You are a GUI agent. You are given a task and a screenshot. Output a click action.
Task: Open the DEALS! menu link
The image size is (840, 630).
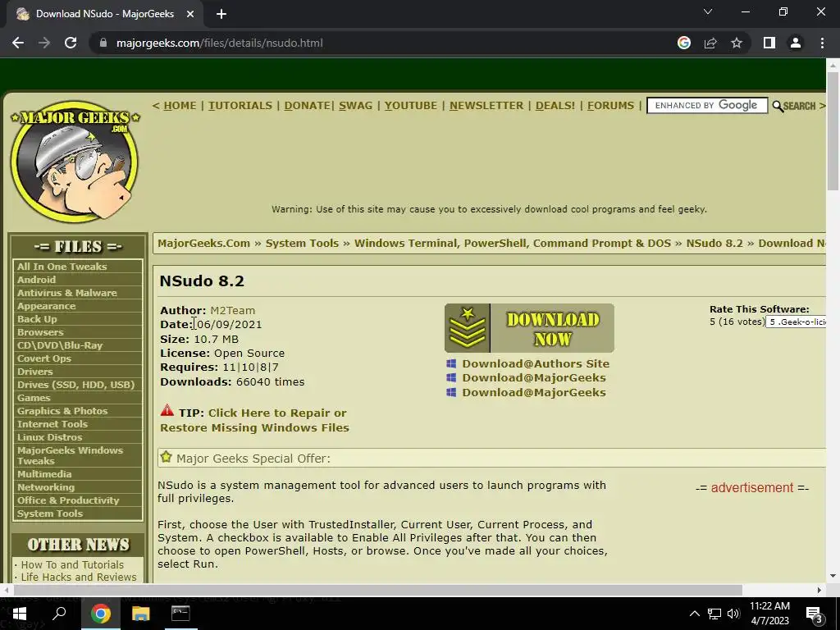pos(555,106)
